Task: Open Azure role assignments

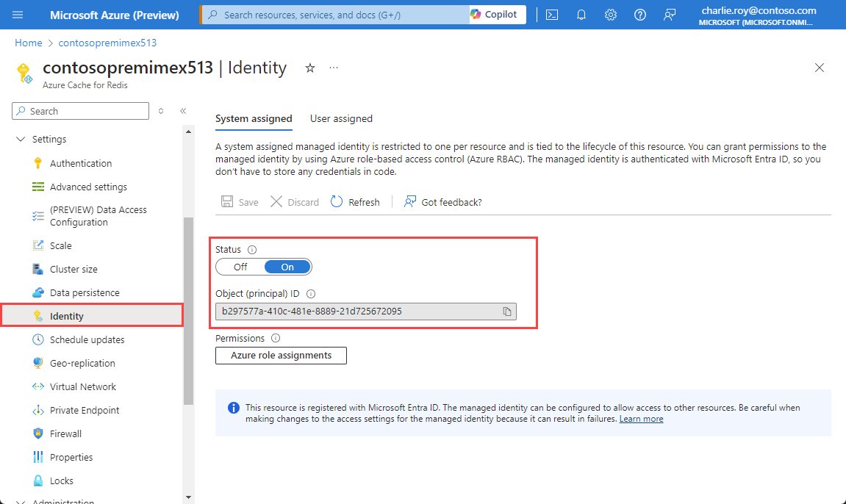Action: [281, 356]
